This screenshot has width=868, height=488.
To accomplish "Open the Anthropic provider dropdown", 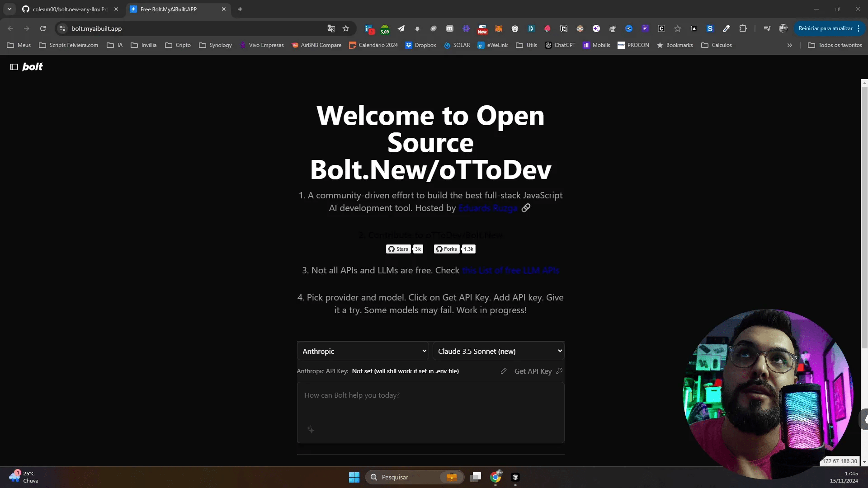I will (363, 351).
